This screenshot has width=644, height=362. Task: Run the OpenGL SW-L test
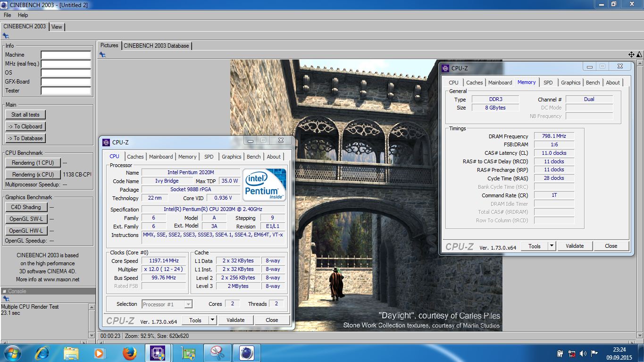[x=26, y=219]
